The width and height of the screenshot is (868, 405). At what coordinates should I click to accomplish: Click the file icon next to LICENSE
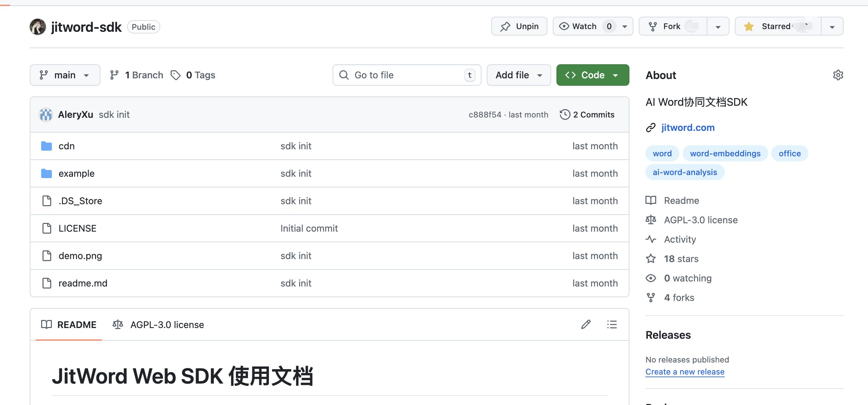coord(47,228)
